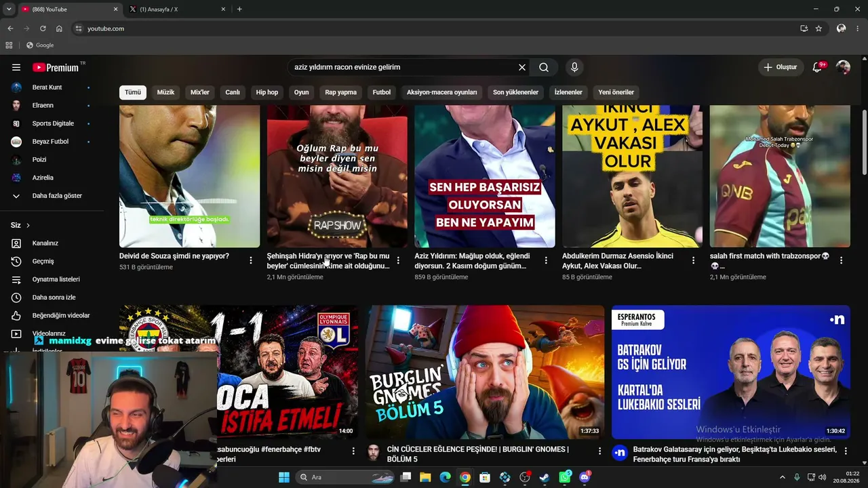Play the Burglin' Gnomes Bölüm 5 thumbnail
The height and width of the screenshot is (488, 868).
tap(485, 372)
